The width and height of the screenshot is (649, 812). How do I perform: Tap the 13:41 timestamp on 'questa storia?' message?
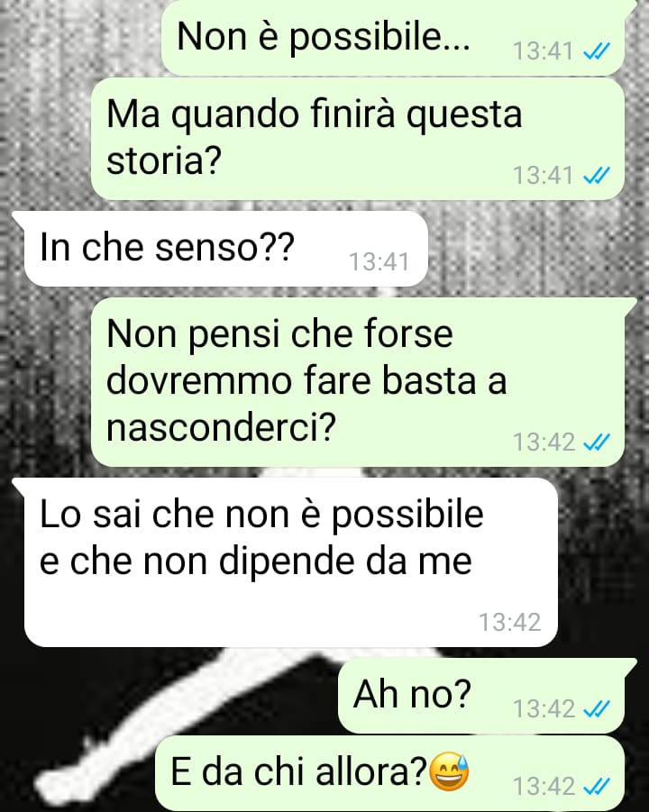pos(543,175)
